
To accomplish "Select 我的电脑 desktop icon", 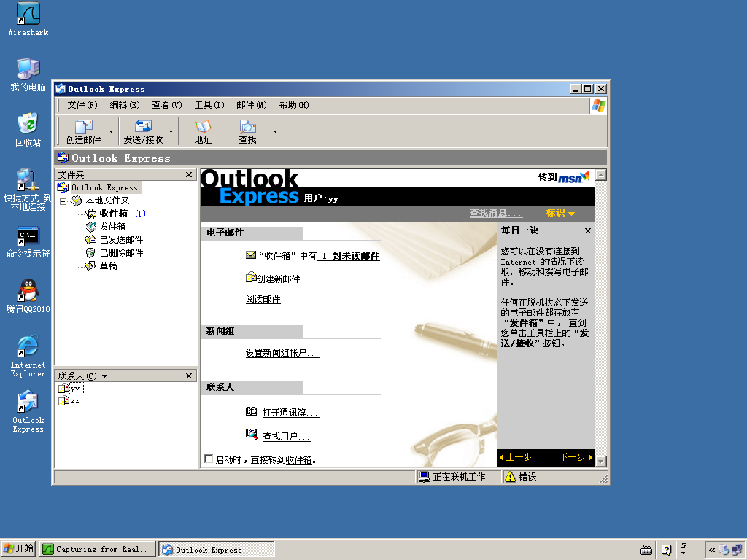I will pos(28,75).
